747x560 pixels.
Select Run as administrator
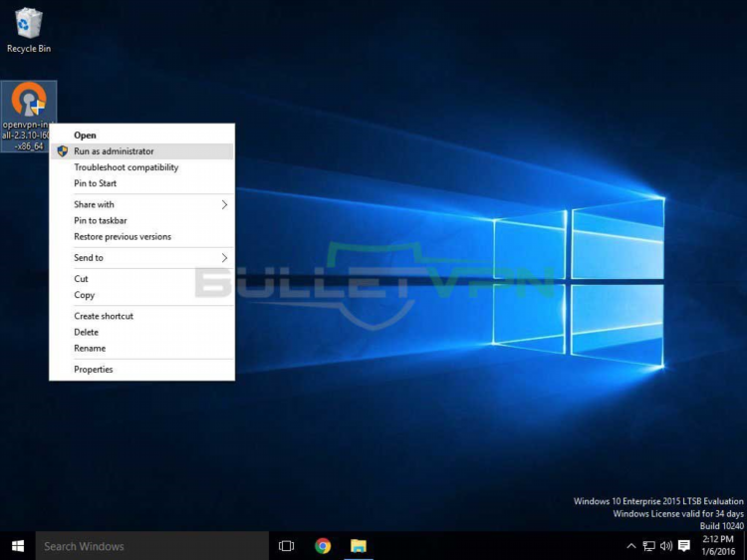point(141,151)
